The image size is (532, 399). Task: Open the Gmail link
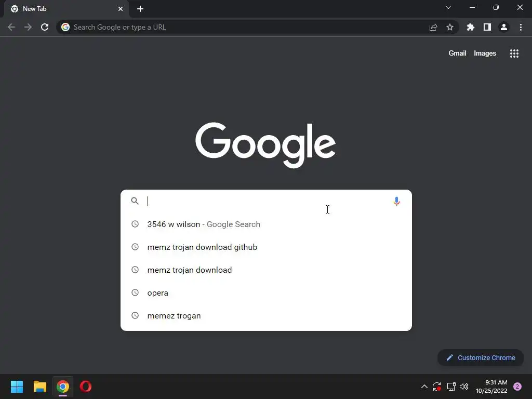[457, 54]
